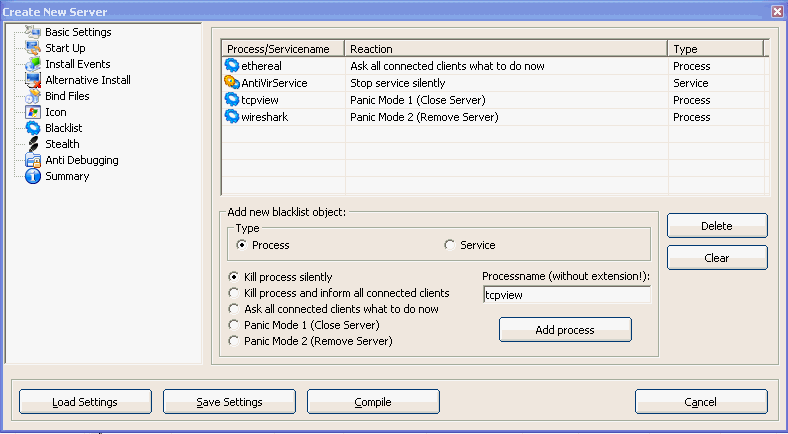Image resolution: width=788 pixels, height=434 pixels.
Task: Select Ask all connected clients what to do now
Action: coord(235,309)
